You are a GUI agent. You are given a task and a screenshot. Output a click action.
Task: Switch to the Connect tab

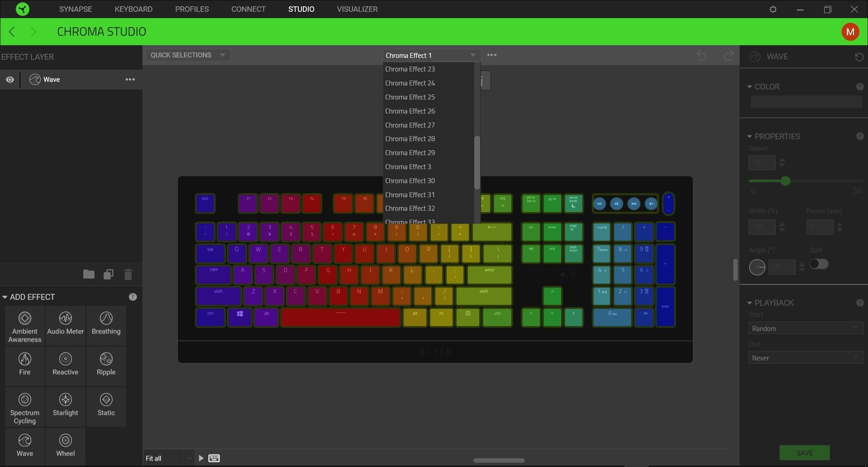pos(248,9)
